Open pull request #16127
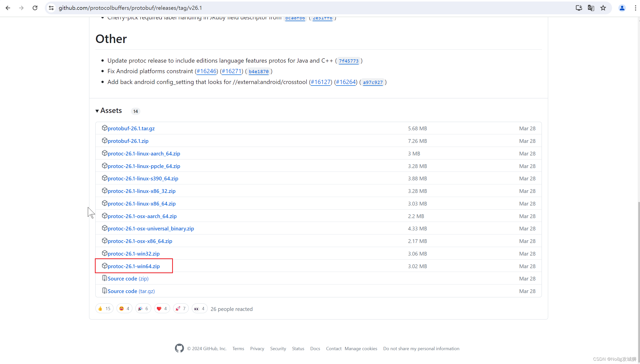 [321, 82]
